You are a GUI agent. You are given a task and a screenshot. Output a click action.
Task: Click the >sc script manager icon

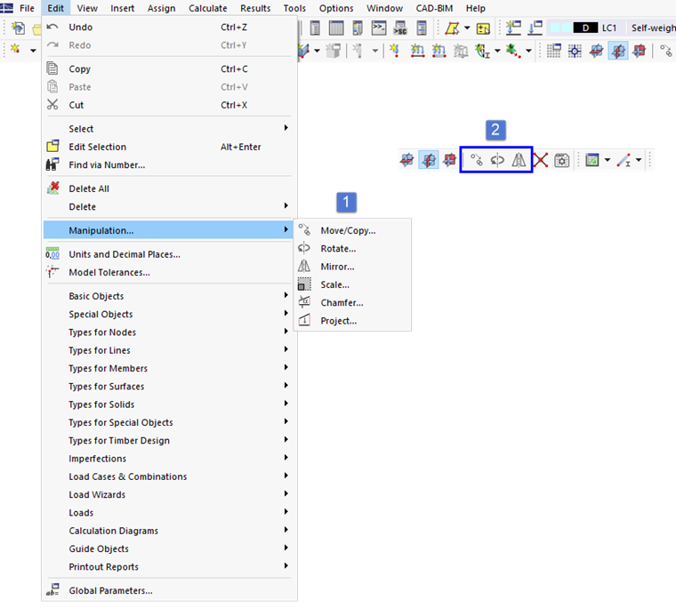coord(400,28)
